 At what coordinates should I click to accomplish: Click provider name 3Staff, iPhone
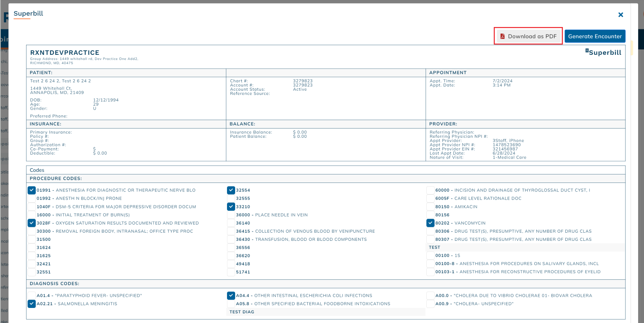pos(508,141)
